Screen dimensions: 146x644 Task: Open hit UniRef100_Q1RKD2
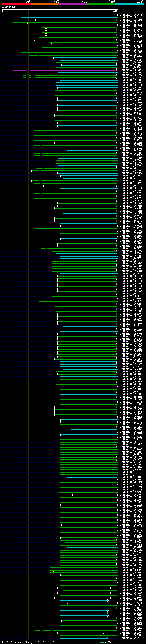131,404
